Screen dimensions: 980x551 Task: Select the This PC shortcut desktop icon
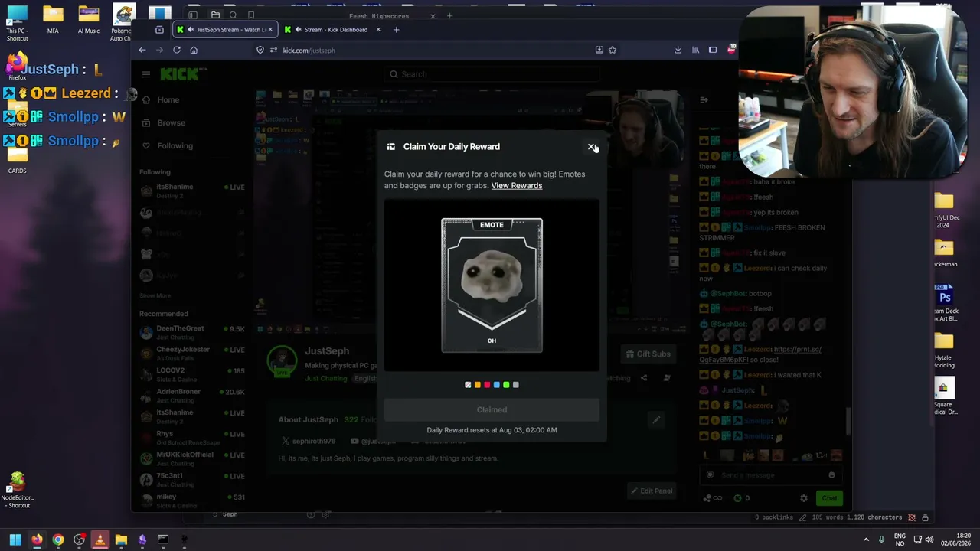[x=17, y=24]
